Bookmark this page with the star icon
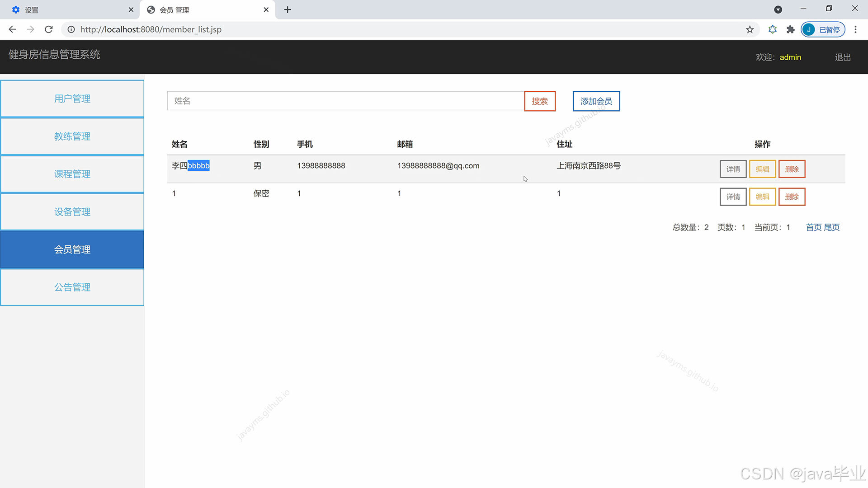Image resolution: width=868 pixels, height=488 pixels. (750, 29)
